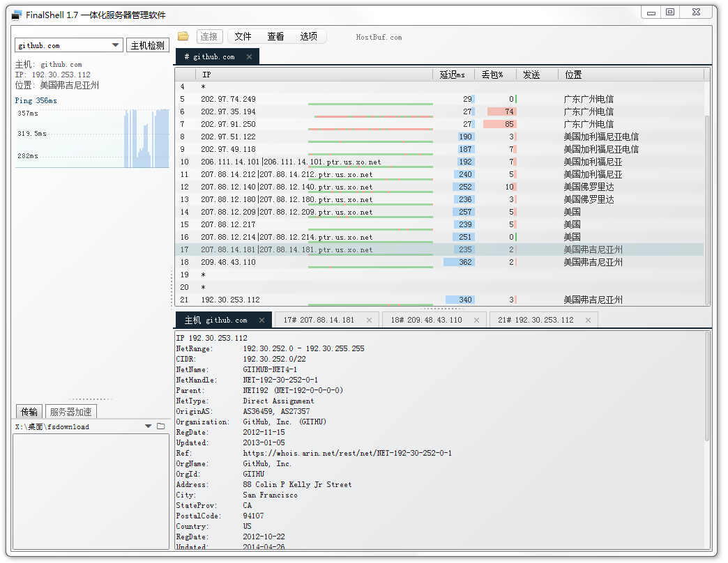Open the folder icon in the top toolbar

[x=183, y=36]
